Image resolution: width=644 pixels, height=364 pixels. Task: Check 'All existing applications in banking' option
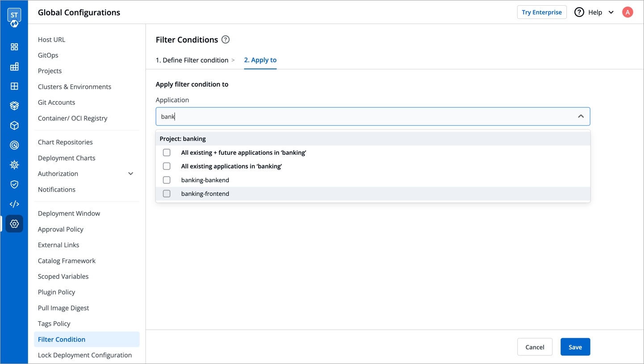click(167, 166)
